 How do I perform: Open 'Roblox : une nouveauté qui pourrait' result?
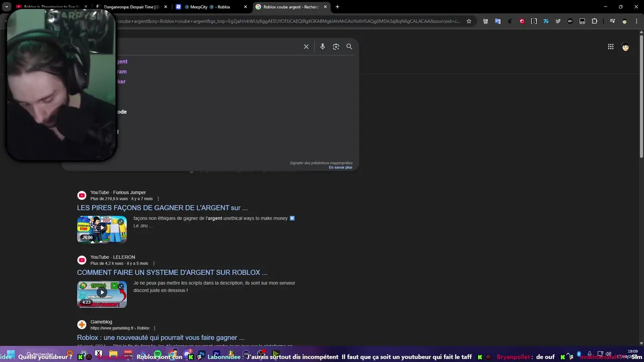pos(160,337)
